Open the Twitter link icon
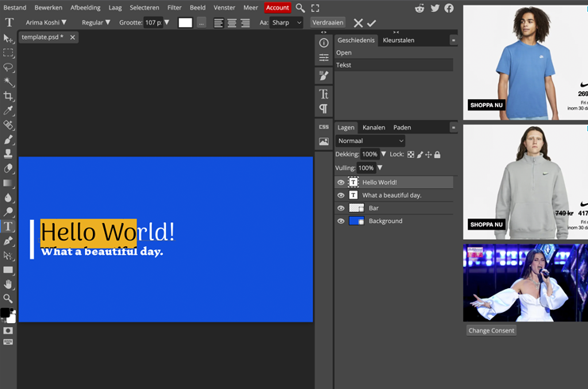588x389 pixels. (x=435, y=8)
